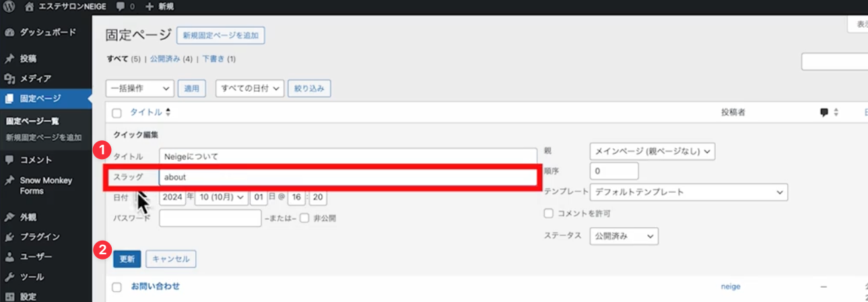Expand the すべての日付 filter dropdown
The image size is (868, 302).
pyautogui.click(x=249, y=88)
